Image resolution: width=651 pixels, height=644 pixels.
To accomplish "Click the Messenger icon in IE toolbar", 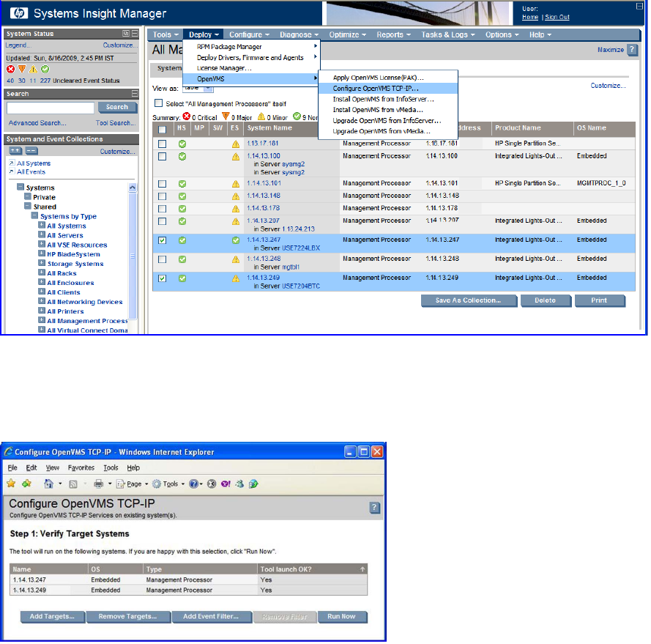I will pos(239,484).
